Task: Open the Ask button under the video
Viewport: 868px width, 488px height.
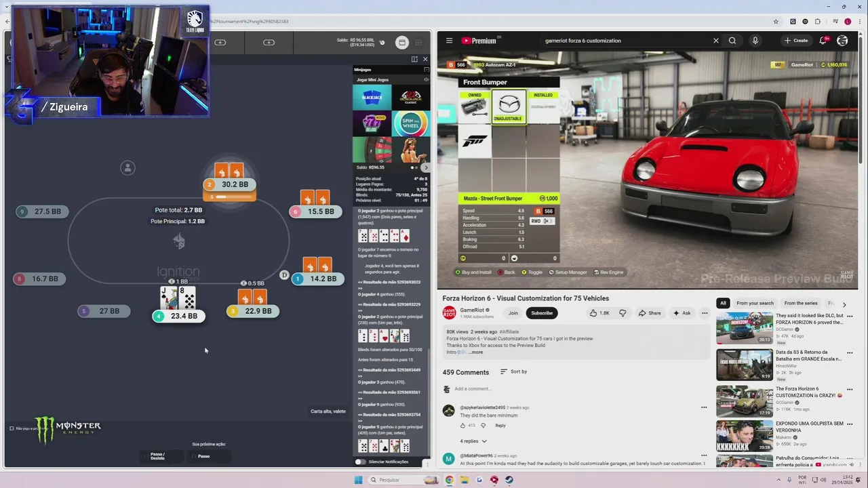Action: (682, 313)
